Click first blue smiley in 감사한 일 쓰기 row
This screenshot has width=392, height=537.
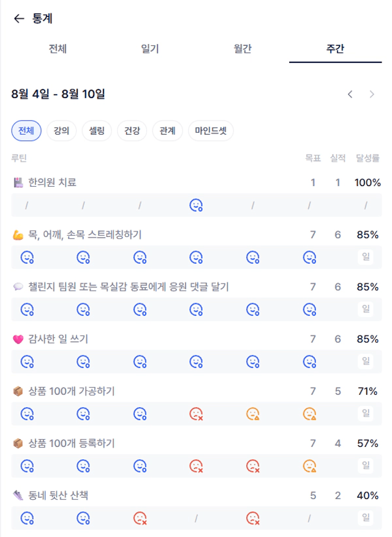[27, 362]
